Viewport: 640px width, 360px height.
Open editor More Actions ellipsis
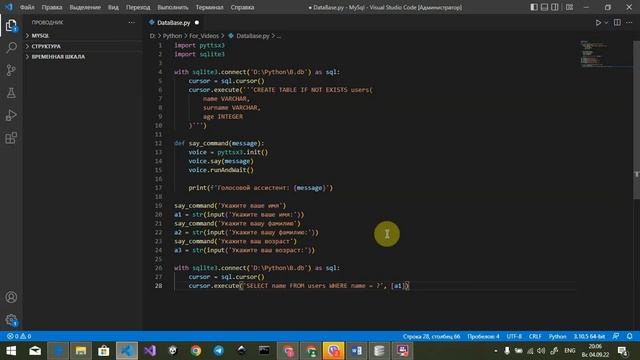[x=629, y=23]
